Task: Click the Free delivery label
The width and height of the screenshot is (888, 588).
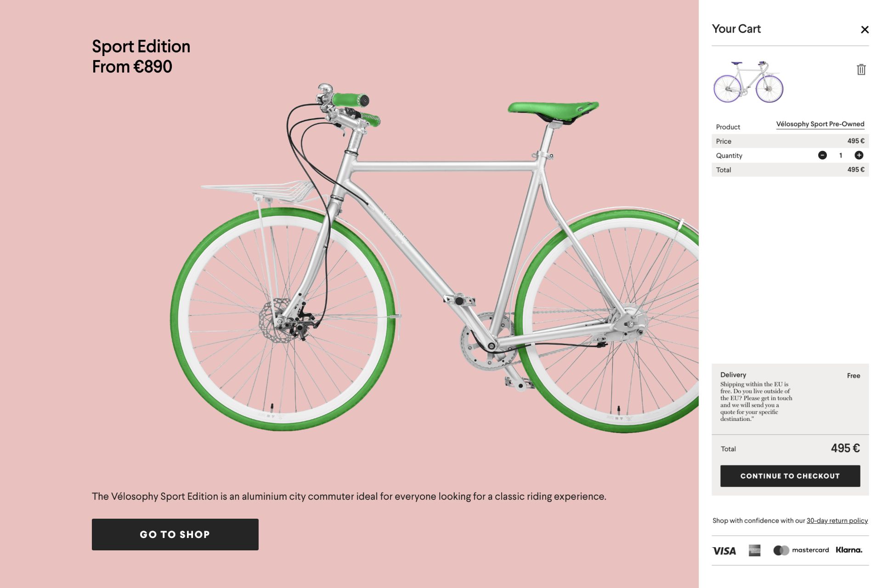Action: [853, 376]
